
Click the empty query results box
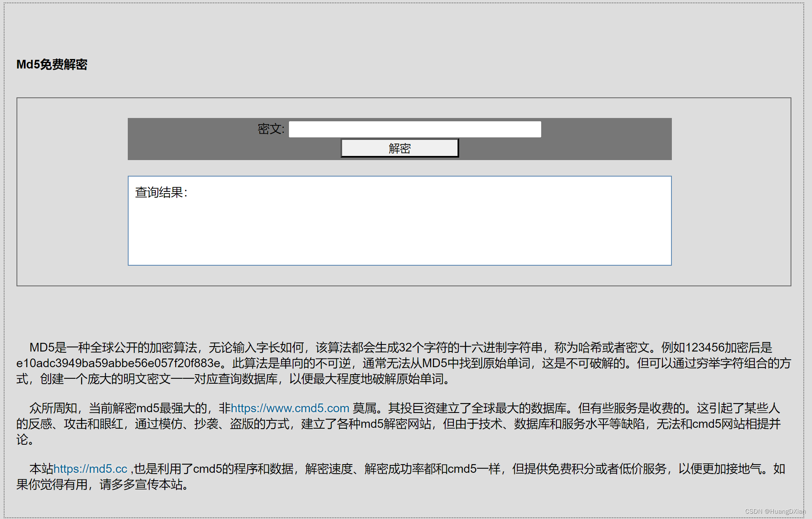[x=399, y=231]
